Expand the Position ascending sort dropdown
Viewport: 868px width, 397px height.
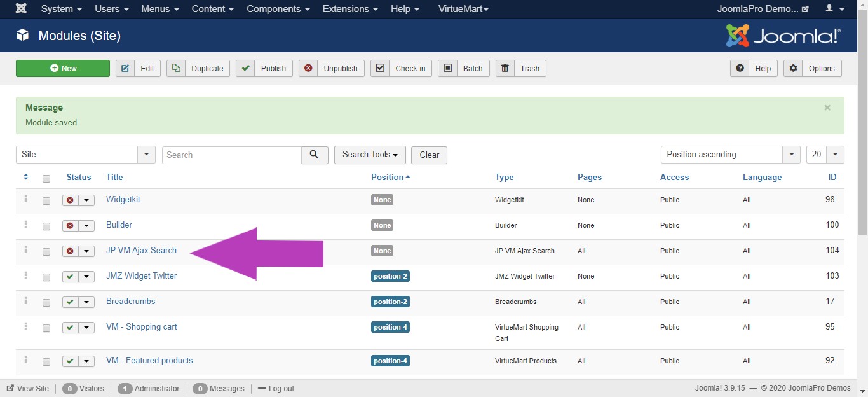coord(791,155)
